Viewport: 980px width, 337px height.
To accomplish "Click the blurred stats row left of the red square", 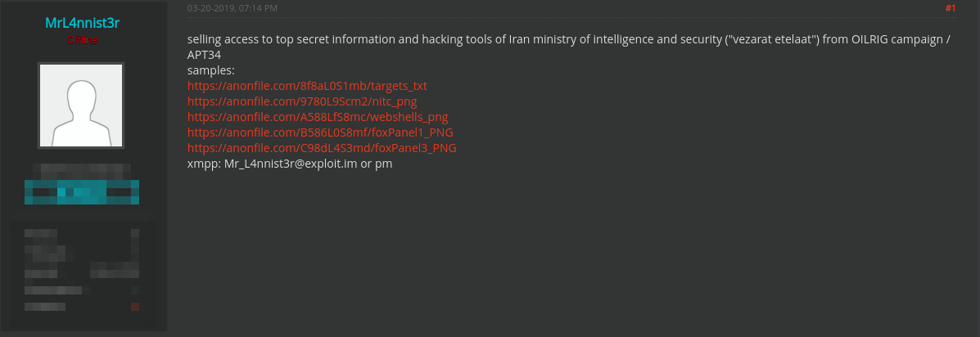I will (45, 307).
